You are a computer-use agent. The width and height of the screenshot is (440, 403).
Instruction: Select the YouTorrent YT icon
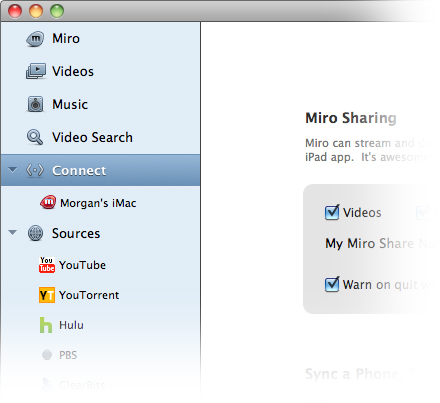47,295
